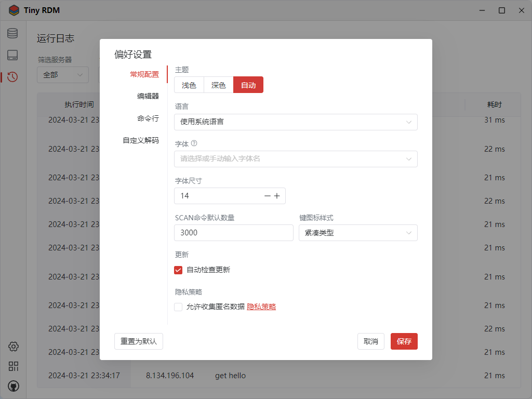Uncheck the 自动检查更新 checkbox
This screenshot has height=399, width=532.
click(x=178, y=270)
